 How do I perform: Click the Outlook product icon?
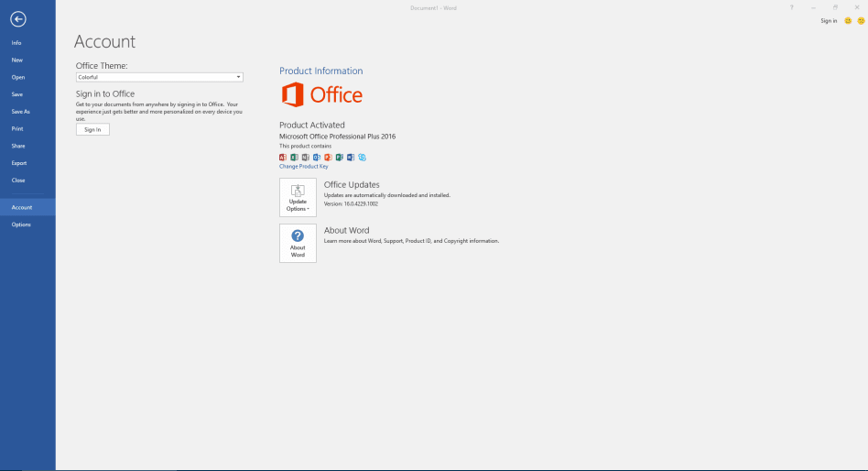coord(317,158)
